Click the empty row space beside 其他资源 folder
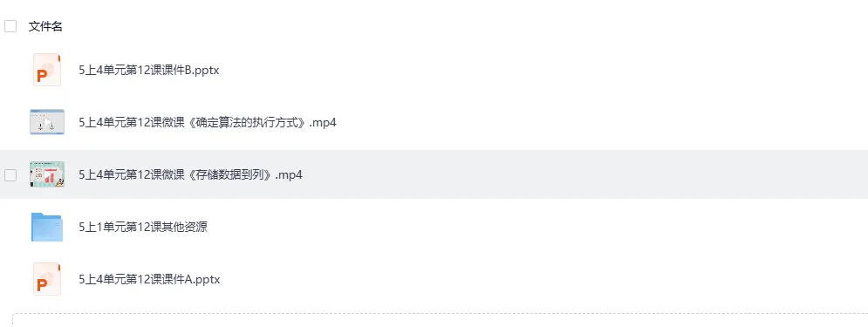868x327 pixels. pos(537,227)
